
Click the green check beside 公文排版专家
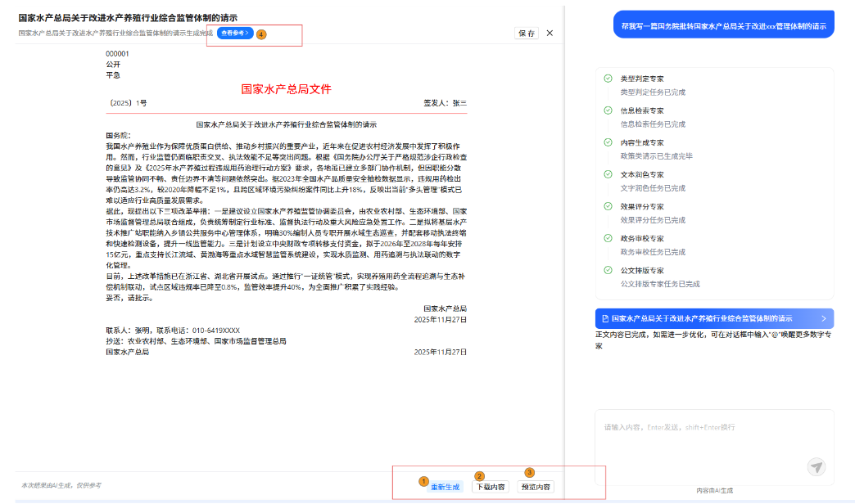[608, 270]
